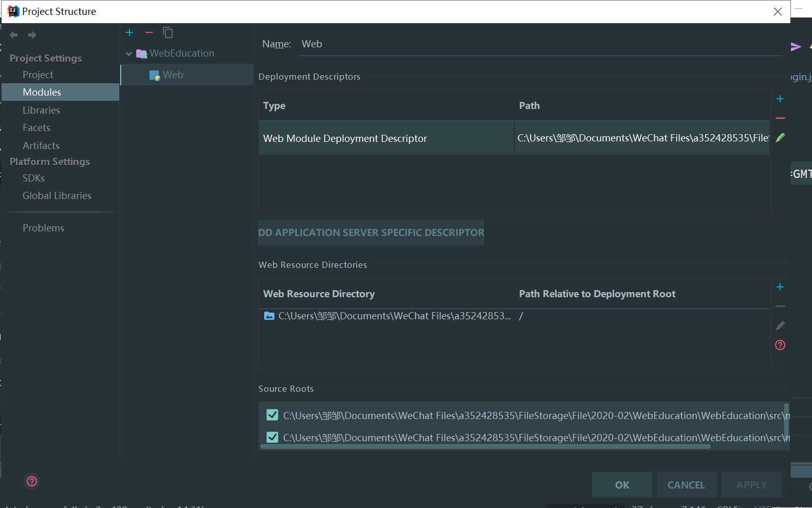Close the Project Structure dialog
Viewport: 812px width, 508px height.
[778, 11]
